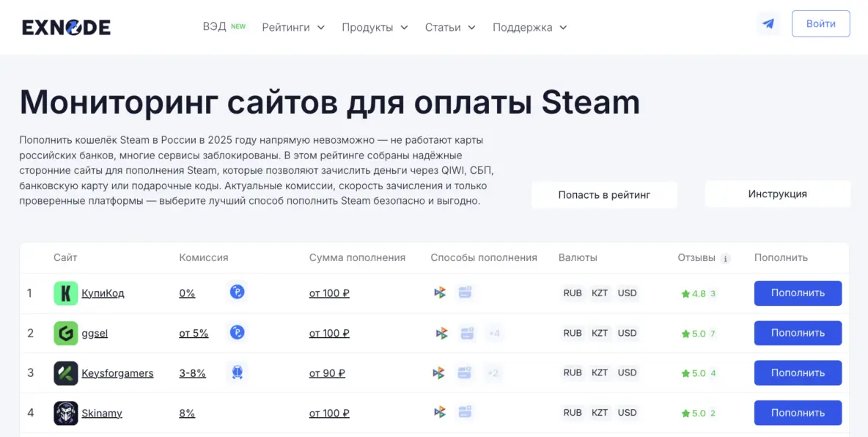Click the КупиКод site logo
The height and width of the screenshot is (437, 868).
65,293
